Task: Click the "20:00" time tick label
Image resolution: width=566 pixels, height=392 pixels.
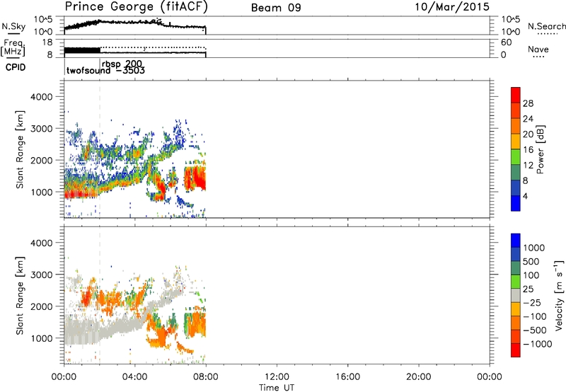Action: point(419,377)
